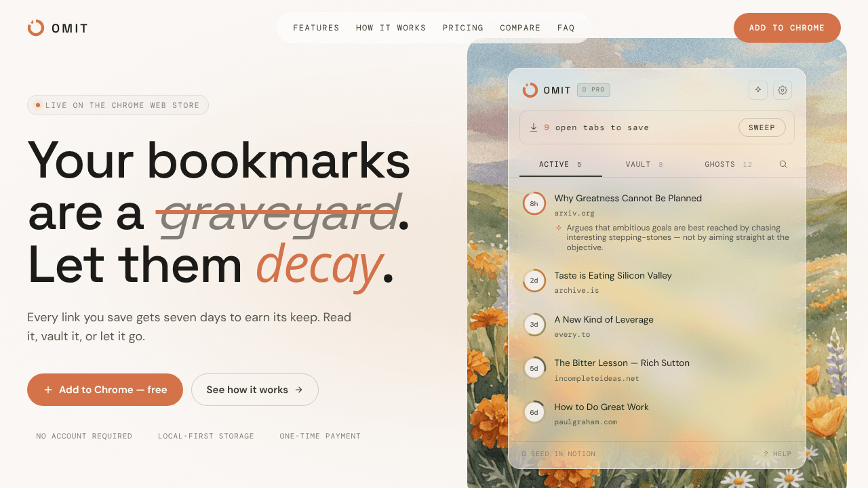Viewport: 868px width, 488px height.
Task: Open Why Greatness Cannot Be Planned
Action: coord(628,199)
